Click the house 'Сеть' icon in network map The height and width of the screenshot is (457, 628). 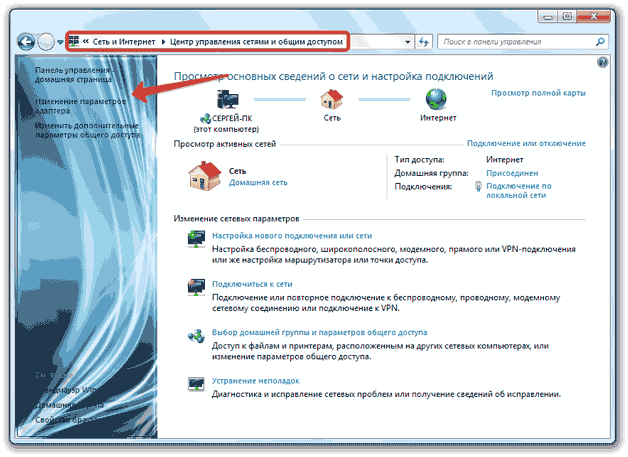tap(332, 99)
